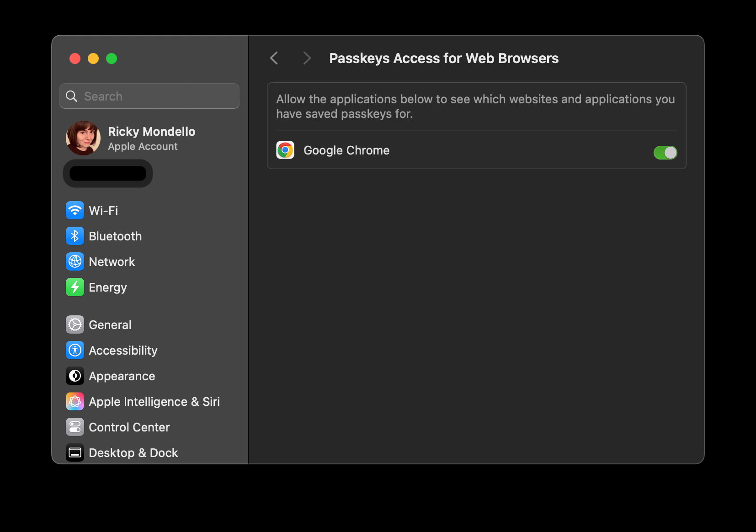The height and width of the screenshot is (532, 756).
Task: Select the Desktop & Dock icon
Action: point(75,452)
